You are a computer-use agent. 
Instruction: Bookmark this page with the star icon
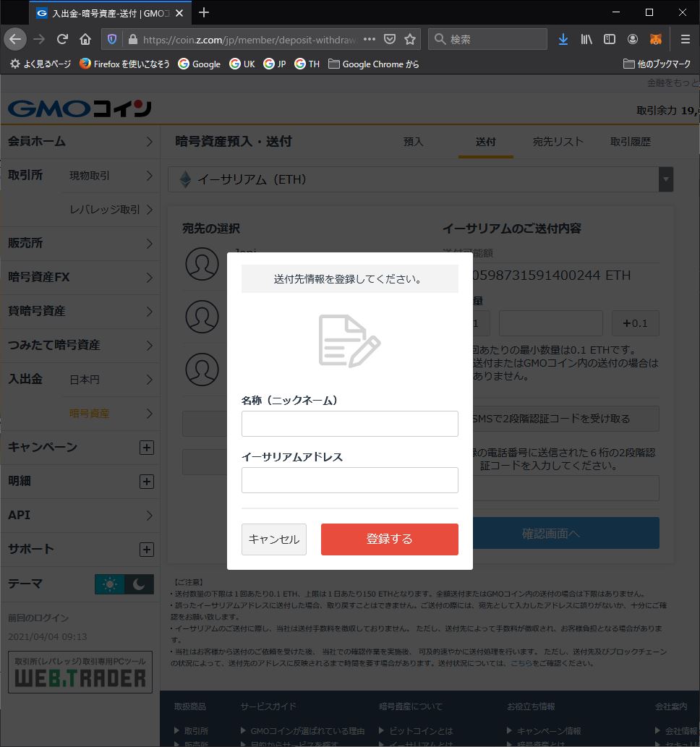(410, 39)
